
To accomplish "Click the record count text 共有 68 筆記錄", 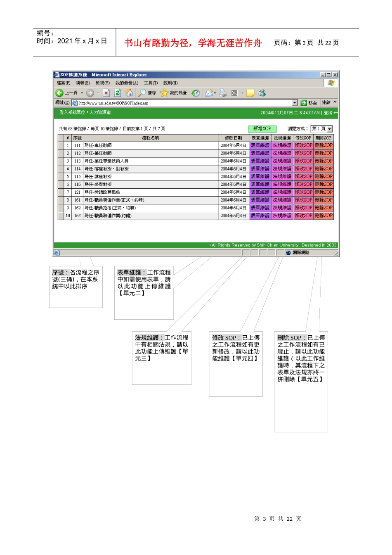I will 73,129.
